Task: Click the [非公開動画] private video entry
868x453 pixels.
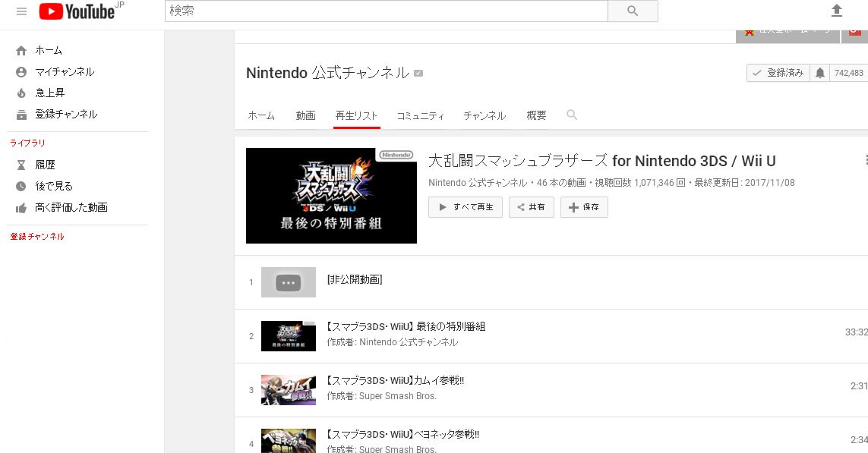Action: pyautogui.click(x=355, y=279)
